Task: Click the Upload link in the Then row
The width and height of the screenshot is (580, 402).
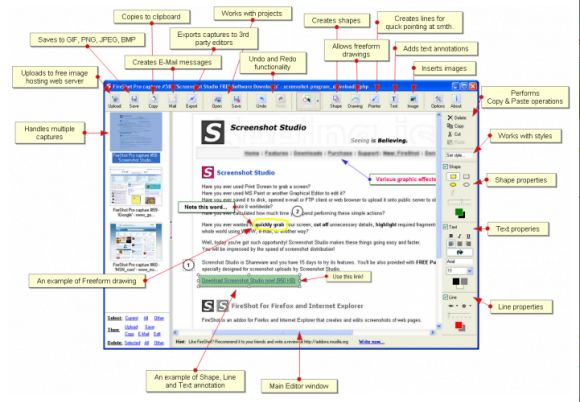Action: [131, 327]
